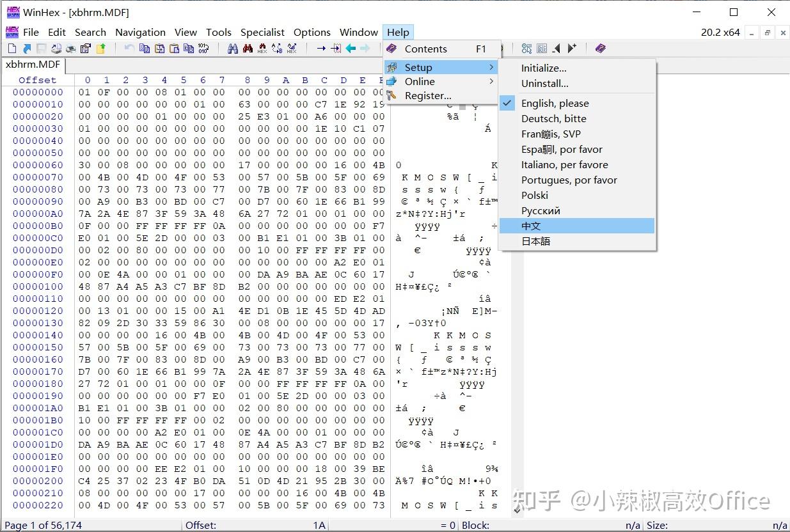Click the A-to-B Replace Text icon
790x532 pixels.
click(277, 49)
